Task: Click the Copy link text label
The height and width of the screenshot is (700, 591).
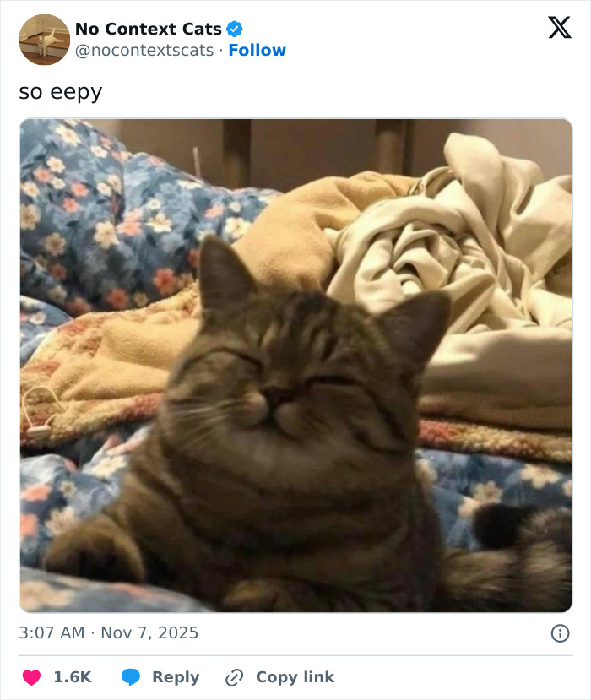Action: point(294,676)
